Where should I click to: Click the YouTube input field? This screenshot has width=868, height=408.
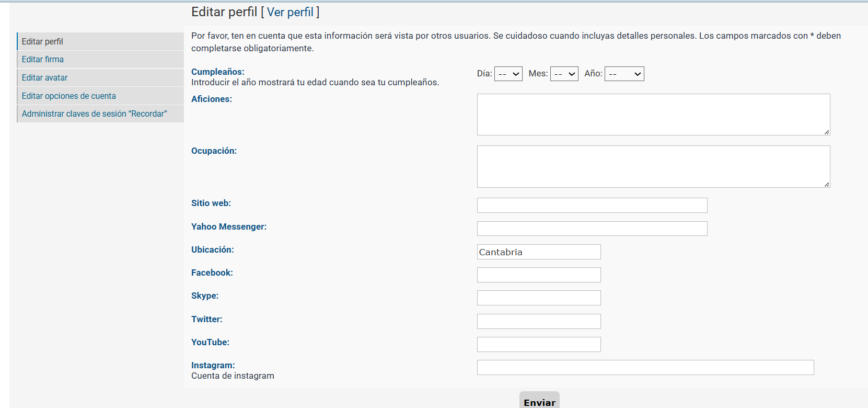pyautogui.click(x=538, y=344)
